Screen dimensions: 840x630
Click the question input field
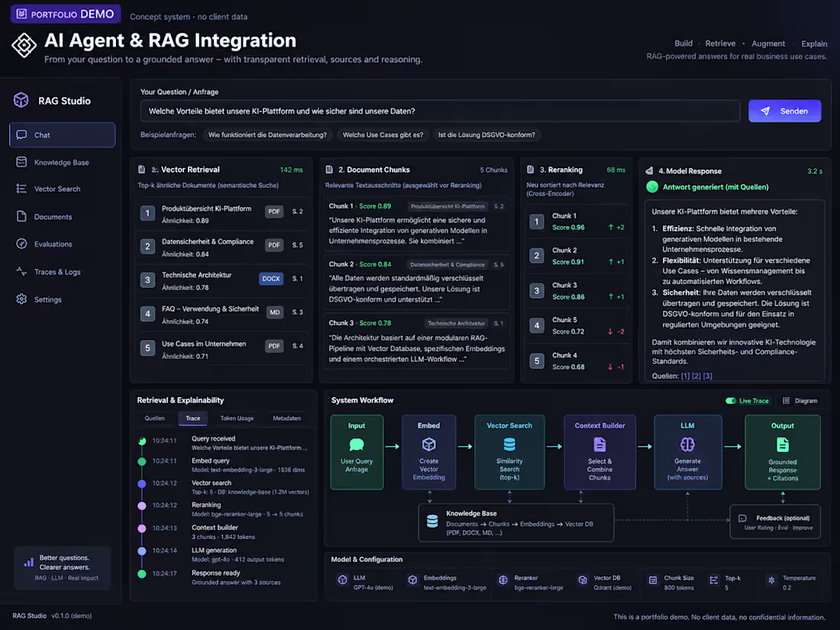point(440,111)
